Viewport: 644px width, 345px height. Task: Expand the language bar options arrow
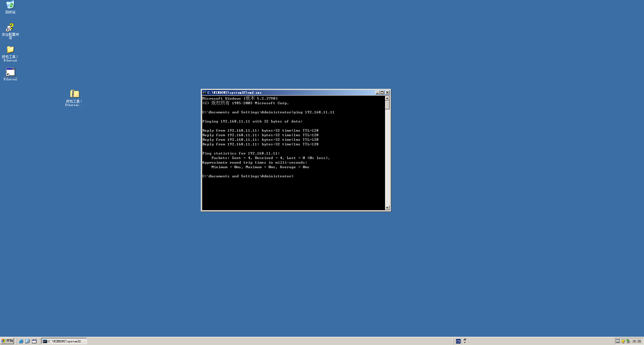click(x=465, y=342)
